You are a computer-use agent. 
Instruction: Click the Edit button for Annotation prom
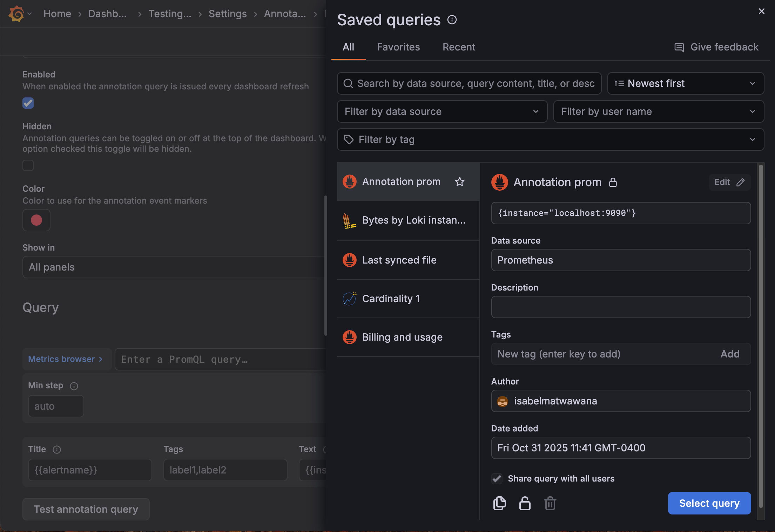click(729, 182)
